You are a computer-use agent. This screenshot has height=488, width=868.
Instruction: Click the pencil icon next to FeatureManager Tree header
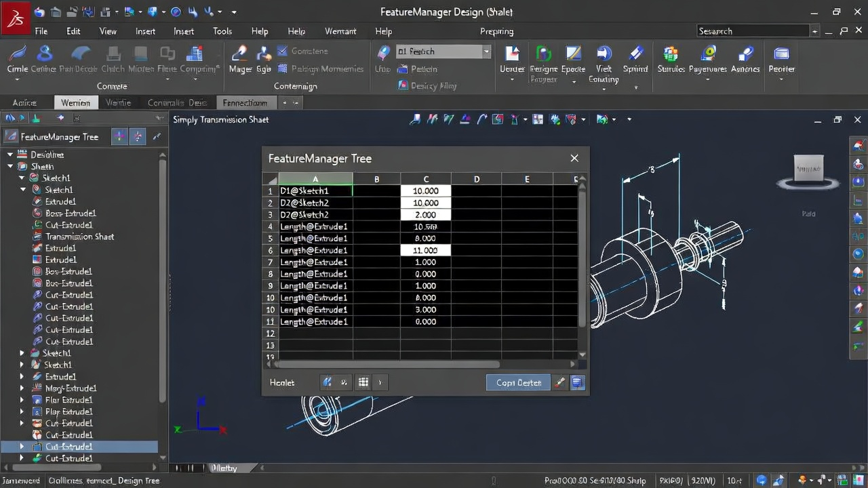pos(157,136)
